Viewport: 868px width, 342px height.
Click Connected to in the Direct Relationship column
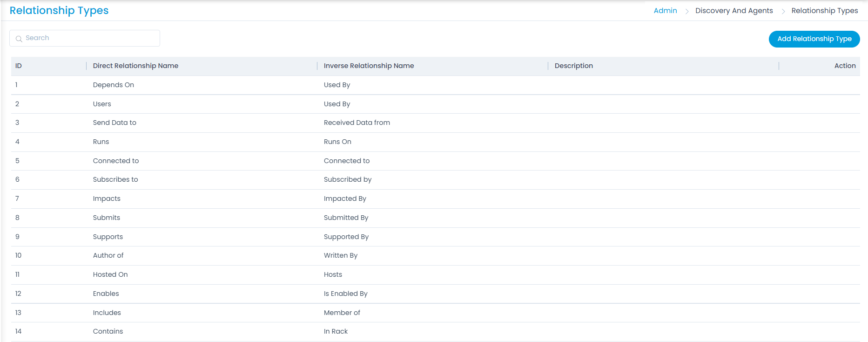click(x=116, y=161)
